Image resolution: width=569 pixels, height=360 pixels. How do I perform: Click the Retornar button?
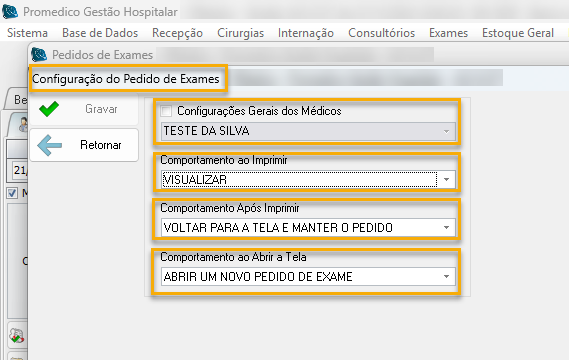(84, 145)
